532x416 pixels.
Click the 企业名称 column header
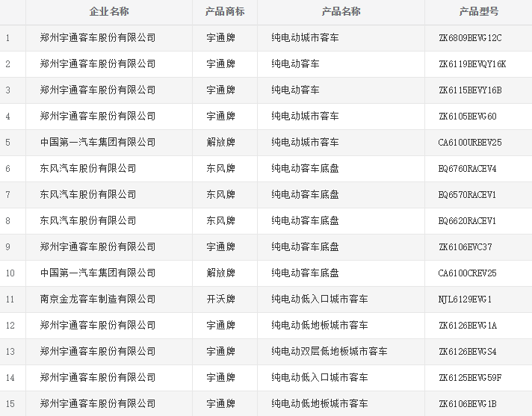point(109,11)
